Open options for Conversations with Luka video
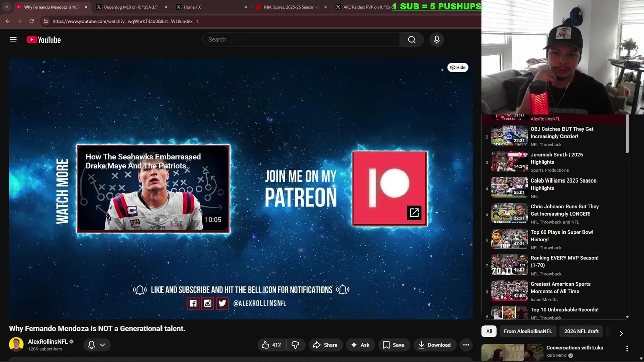 (627, 348)
